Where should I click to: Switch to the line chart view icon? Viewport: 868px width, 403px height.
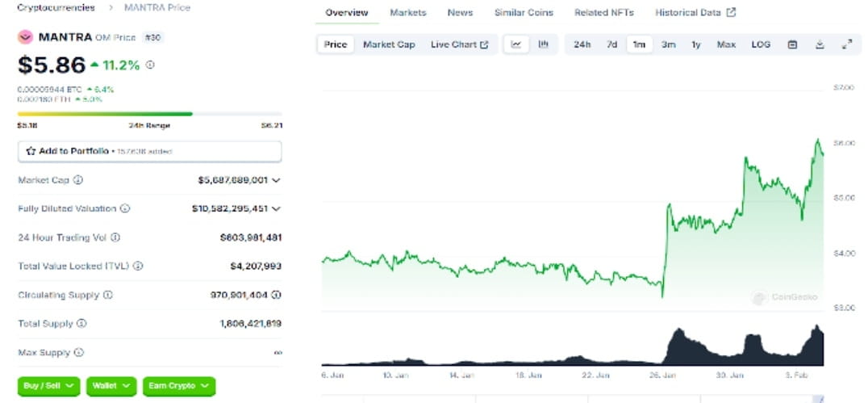point(516,44)
